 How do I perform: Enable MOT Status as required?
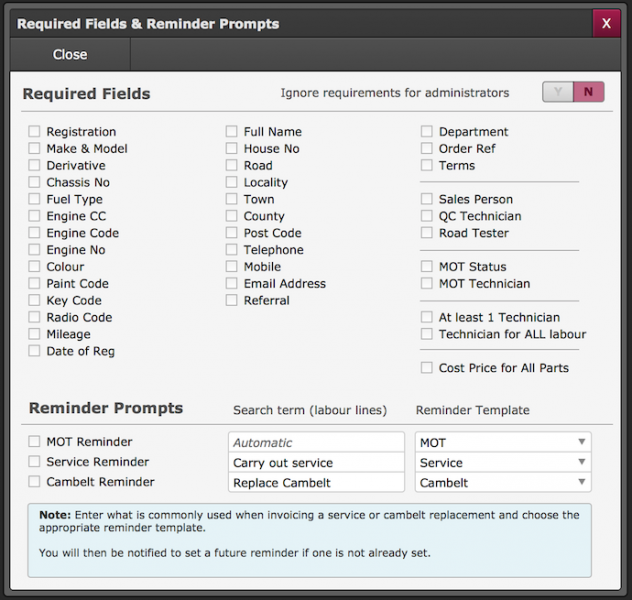(x=427, y=267)
